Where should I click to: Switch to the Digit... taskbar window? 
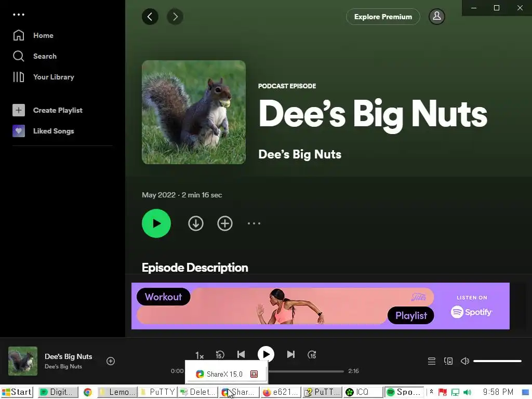(x=58, y=392)
